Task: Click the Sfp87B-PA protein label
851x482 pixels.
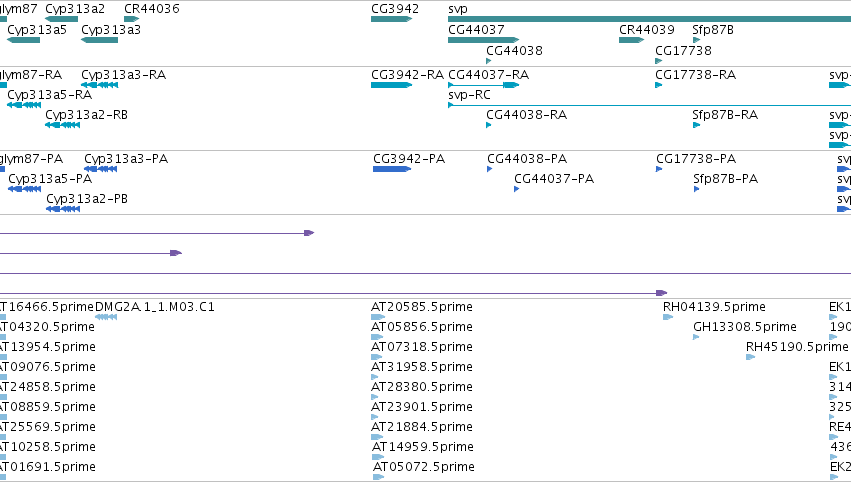Action: 725,179
